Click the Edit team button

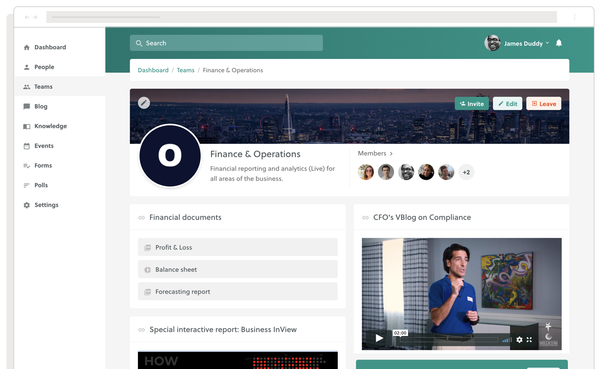507,104
